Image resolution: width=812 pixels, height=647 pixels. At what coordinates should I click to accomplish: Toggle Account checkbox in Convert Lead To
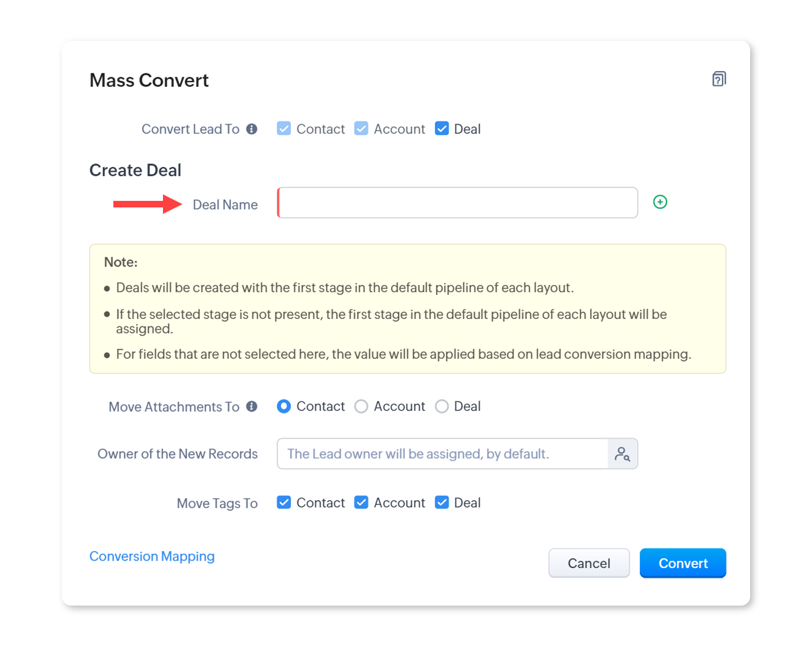pos(361,129)
